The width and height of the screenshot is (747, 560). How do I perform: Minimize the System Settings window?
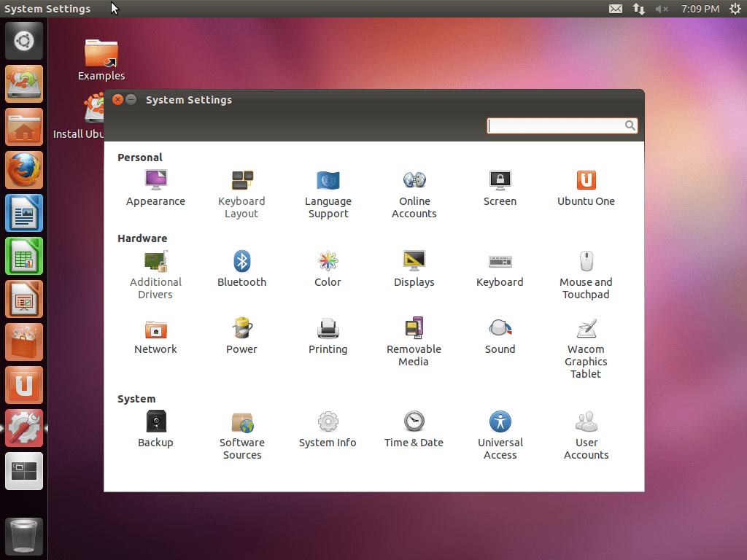point(131,99)
